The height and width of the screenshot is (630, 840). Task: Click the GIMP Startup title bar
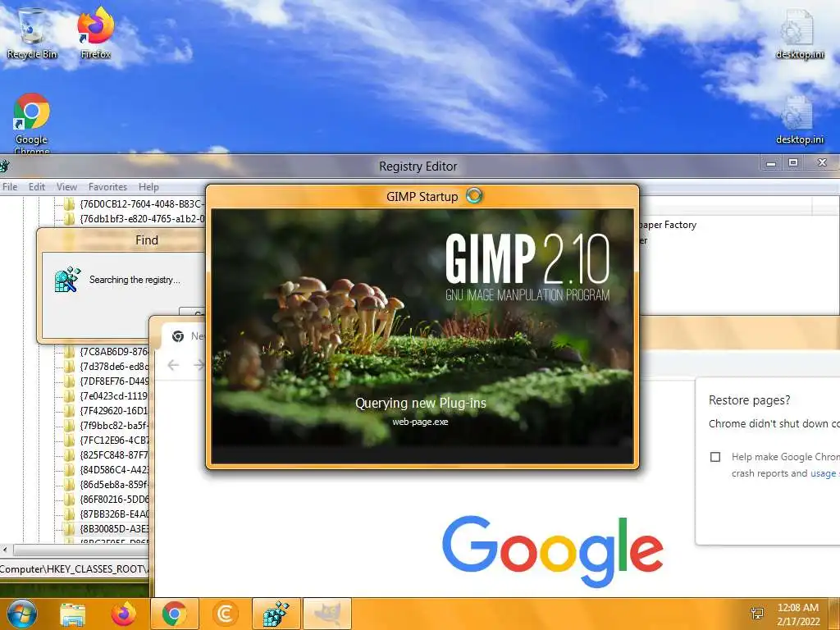pyautogui.click(x=422, y=197)
